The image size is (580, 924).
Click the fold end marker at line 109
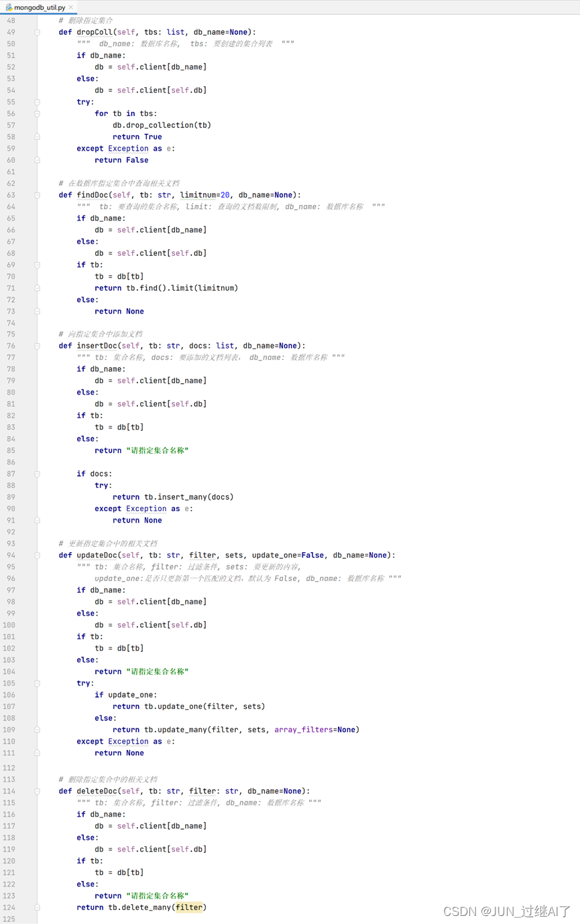pos(38,730)
